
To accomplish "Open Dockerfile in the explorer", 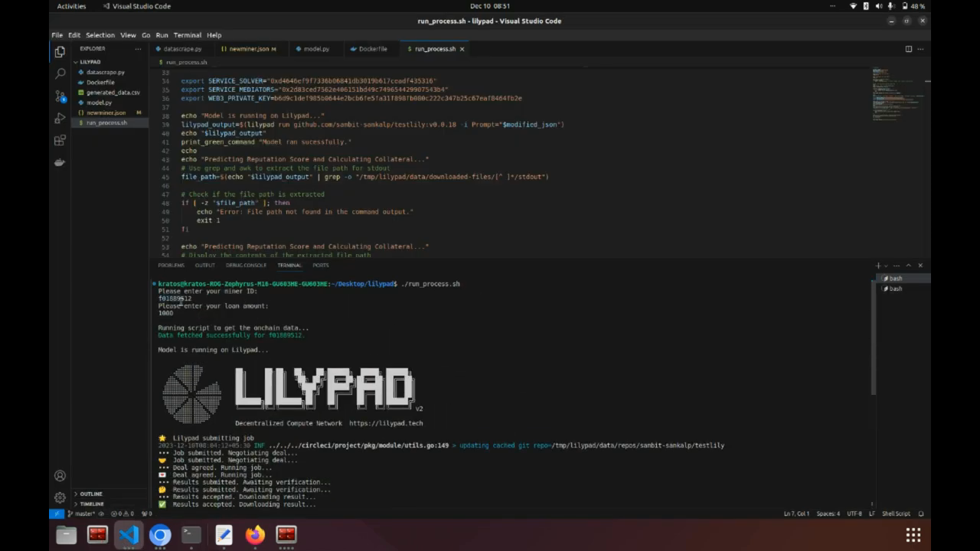I will click(x=100, y=82).
